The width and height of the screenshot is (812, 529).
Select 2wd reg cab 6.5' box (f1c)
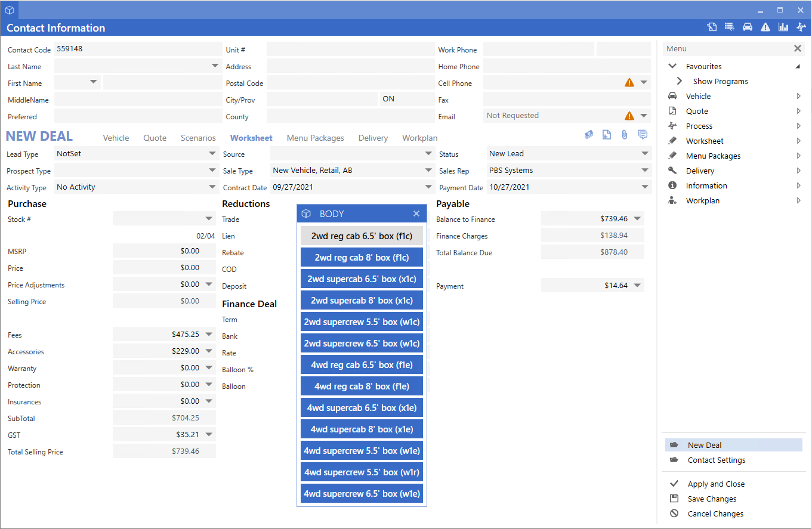362,236
